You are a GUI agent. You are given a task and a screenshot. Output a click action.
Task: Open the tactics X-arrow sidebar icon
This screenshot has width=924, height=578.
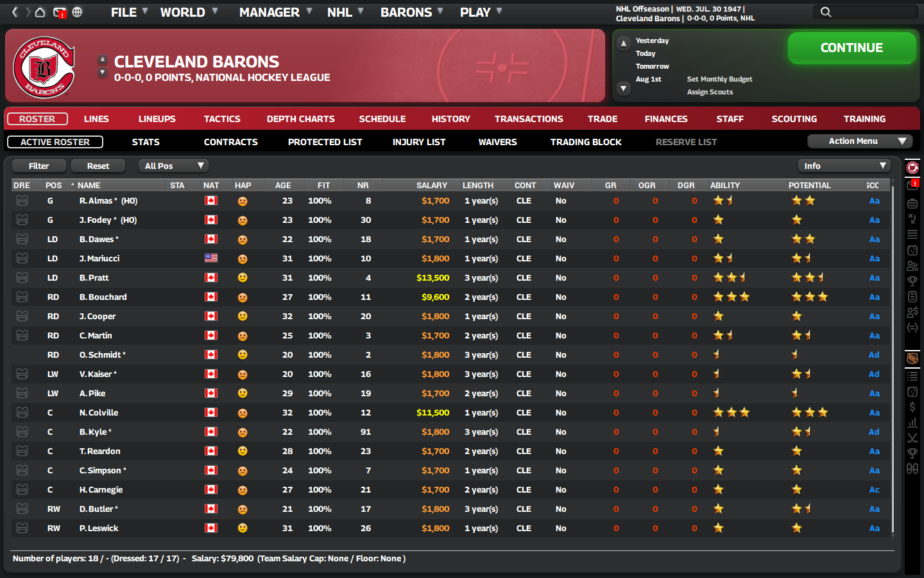(912, 218)
